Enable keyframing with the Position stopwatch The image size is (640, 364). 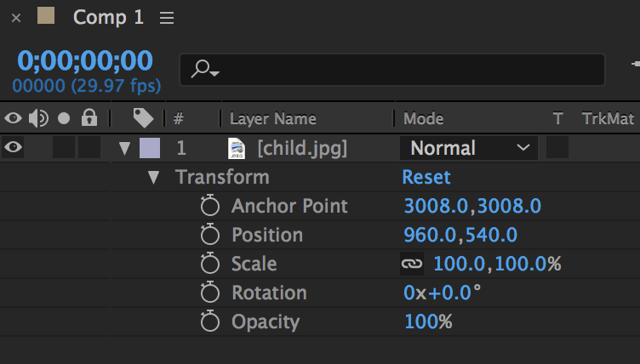[209, 235]
